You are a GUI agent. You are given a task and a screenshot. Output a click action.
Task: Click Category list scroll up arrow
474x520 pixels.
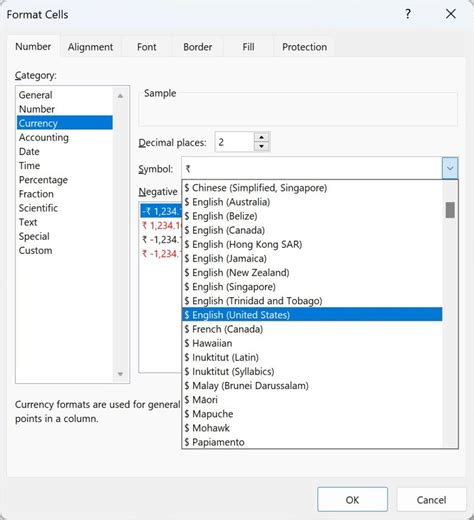pyautogui.click(x=120, y=96)
